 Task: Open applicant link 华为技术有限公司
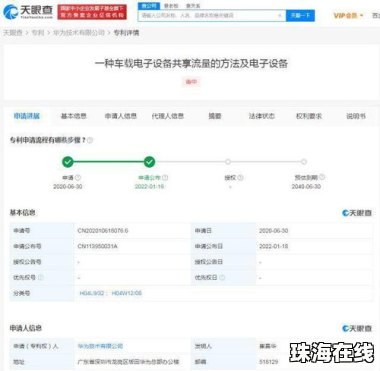click(100, 346)
